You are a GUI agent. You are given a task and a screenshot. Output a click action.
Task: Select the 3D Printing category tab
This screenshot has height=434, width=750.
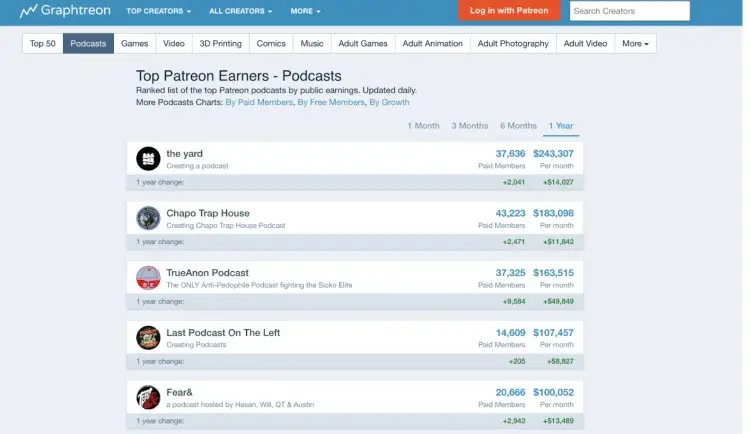(x=221, y=44)
